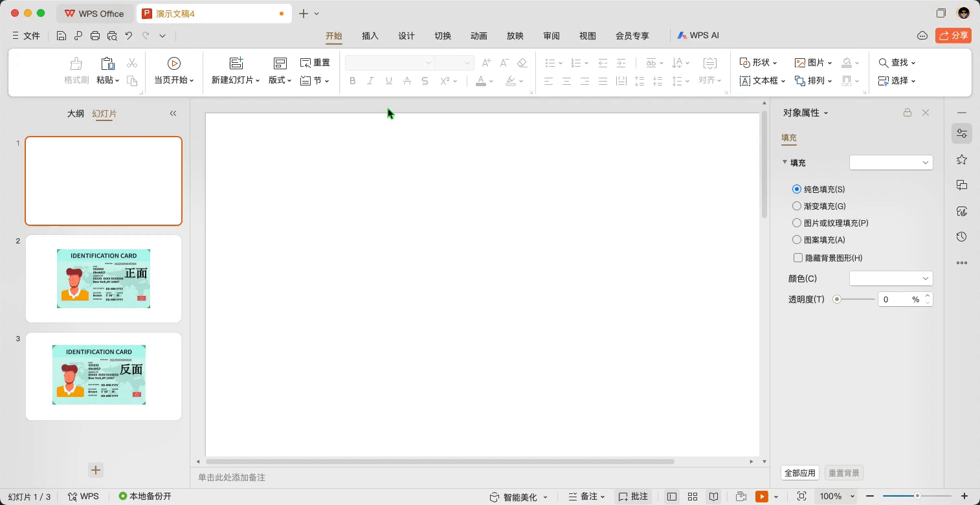
Task: Click the 全部应用 button
Action: (x=800, y=473)
